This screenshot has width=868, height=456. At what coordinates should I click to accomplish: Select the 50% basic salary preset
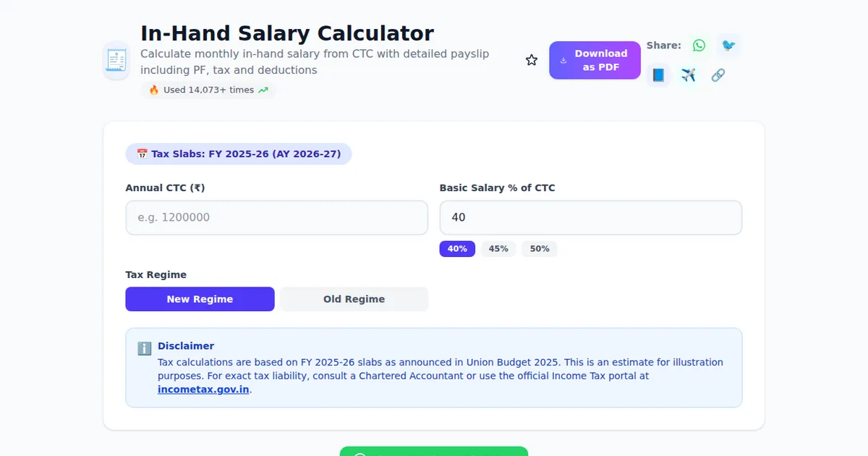540,249
